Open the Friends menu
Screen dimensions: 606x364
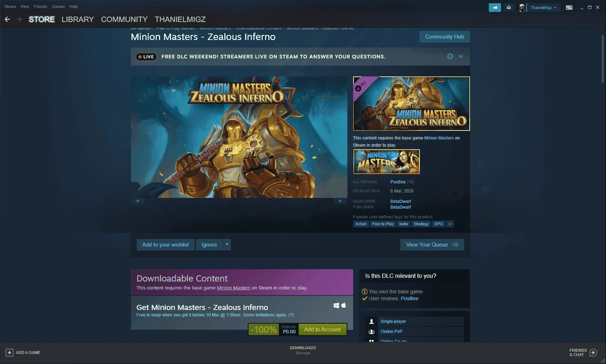coord(40,6)
